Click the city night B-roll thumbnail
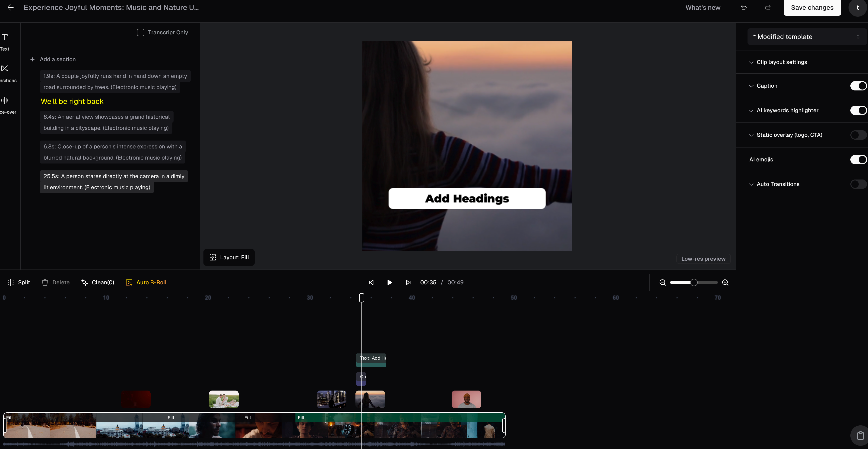 332,399
